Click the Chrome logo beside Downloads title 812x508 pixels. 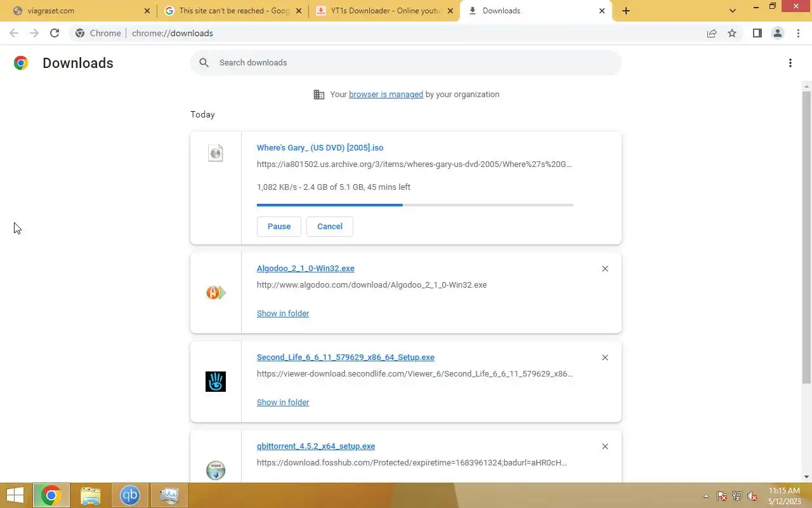point(21,63)
